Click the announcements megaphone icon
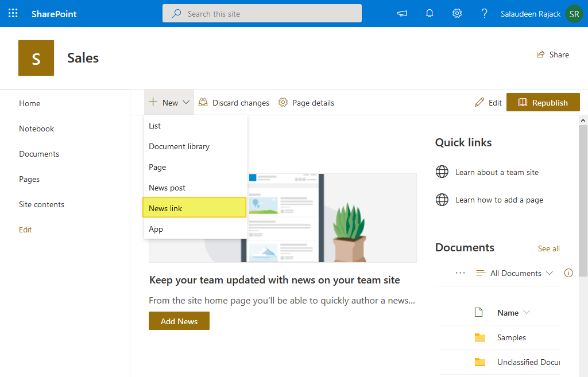 click(401, 13)
